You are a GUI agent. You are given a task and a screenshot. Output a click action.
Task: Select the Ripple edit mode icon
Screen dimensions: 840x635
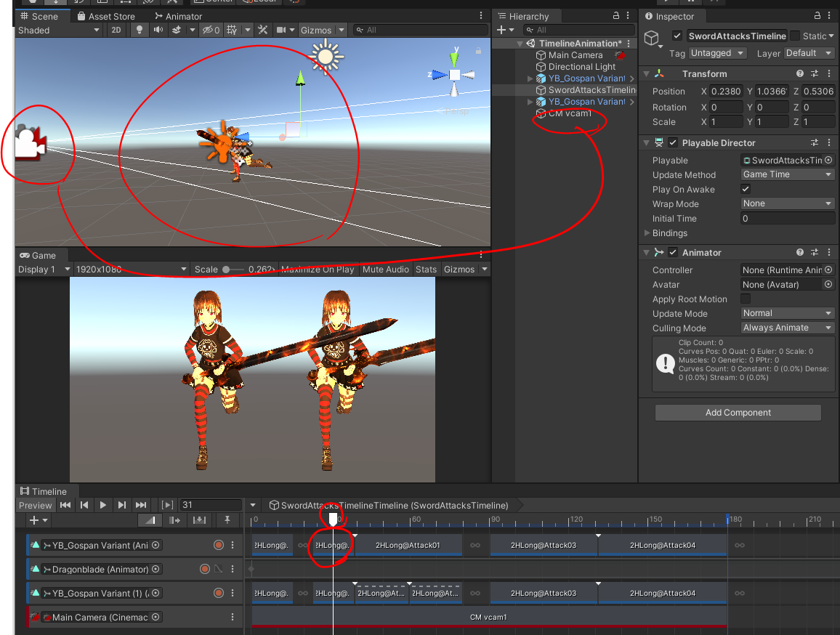(x=174, y=520)
